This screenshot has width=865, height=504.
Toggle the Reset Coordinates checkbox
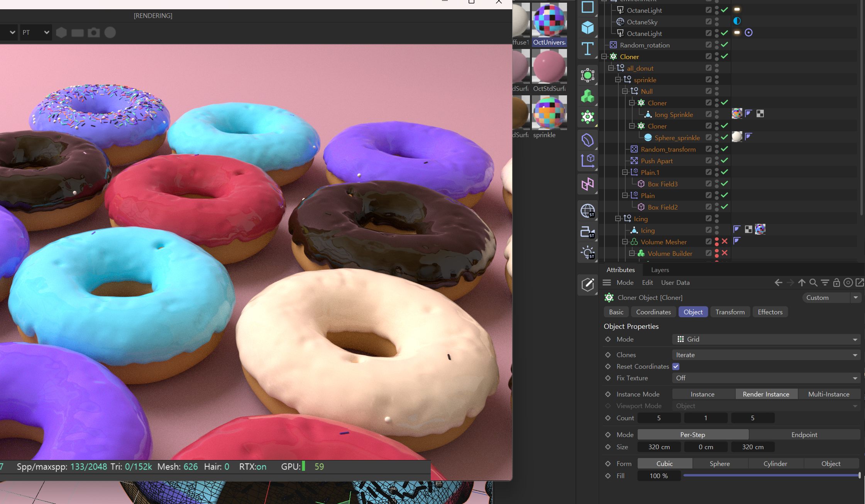pyautogui.click(x=676, y=366)
